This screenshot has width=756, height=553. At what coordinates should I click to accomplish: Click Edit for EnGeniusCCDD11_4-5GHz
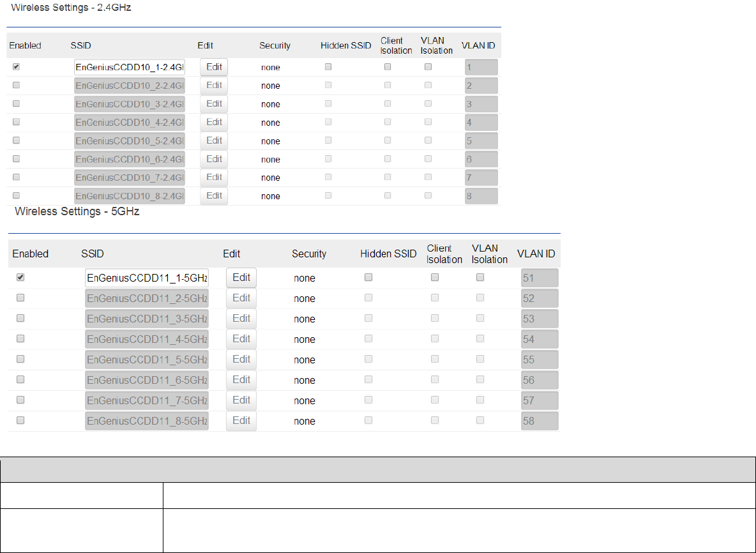[x=241, y=339]
